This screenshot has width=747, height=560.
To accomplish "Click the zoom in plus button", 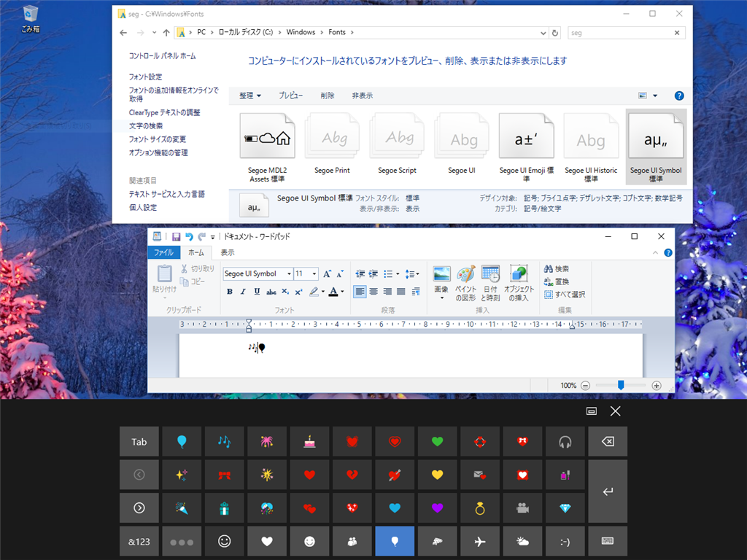I will [x=657, y=386].
